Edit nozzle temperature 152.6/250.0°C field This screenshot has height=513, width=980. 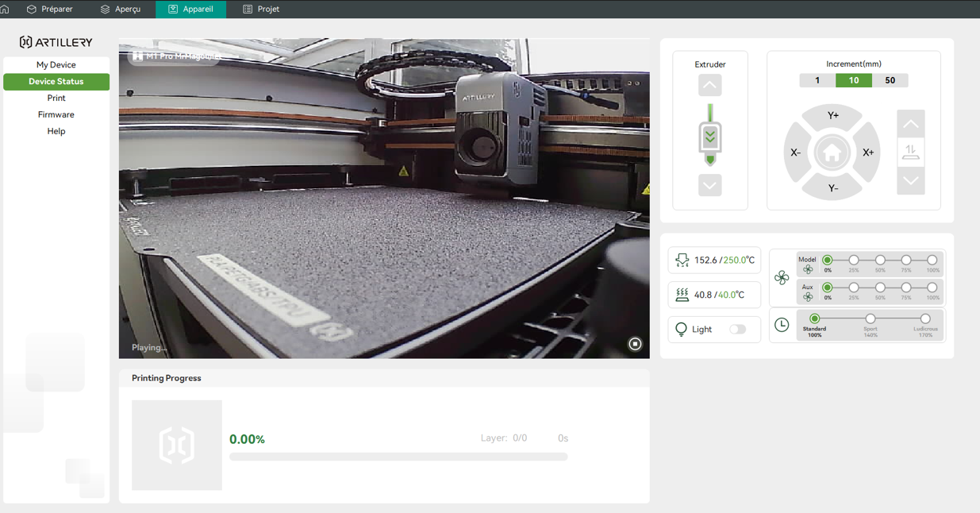point(724,260)
